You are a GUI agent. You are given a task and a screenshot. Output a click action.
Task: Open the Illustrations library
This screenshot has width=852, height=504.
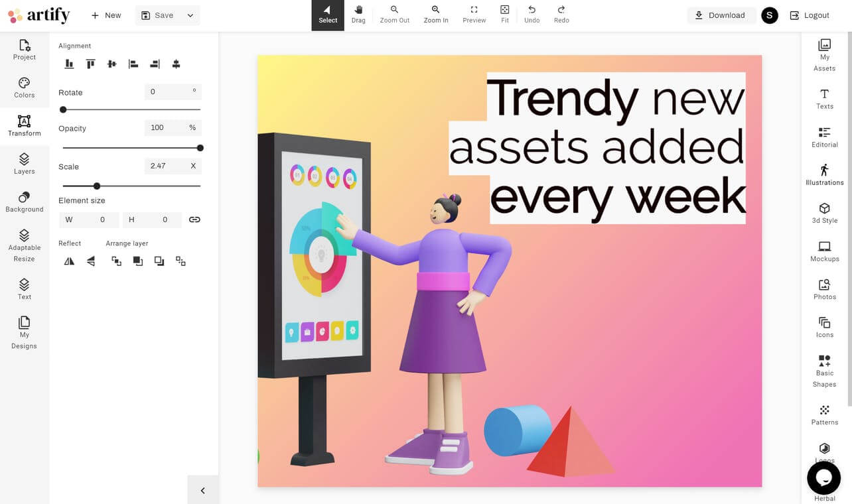point(824,175)
